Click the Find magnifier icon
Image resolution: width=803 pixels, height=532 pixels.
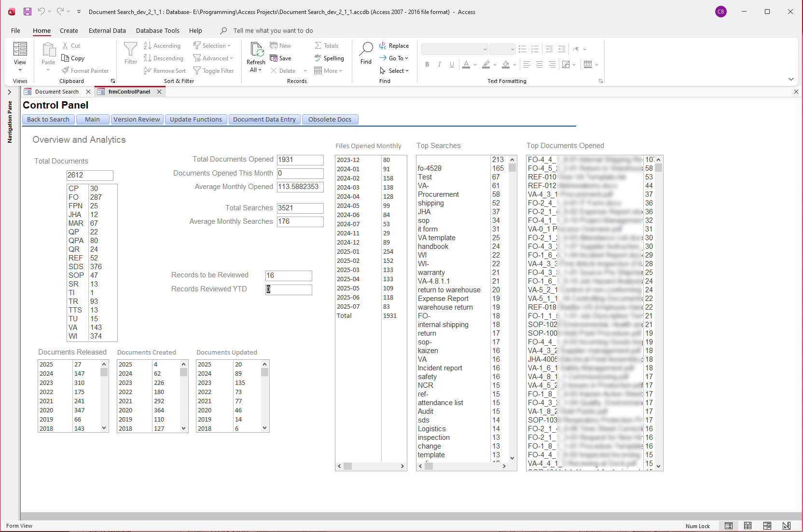[366, 49]
